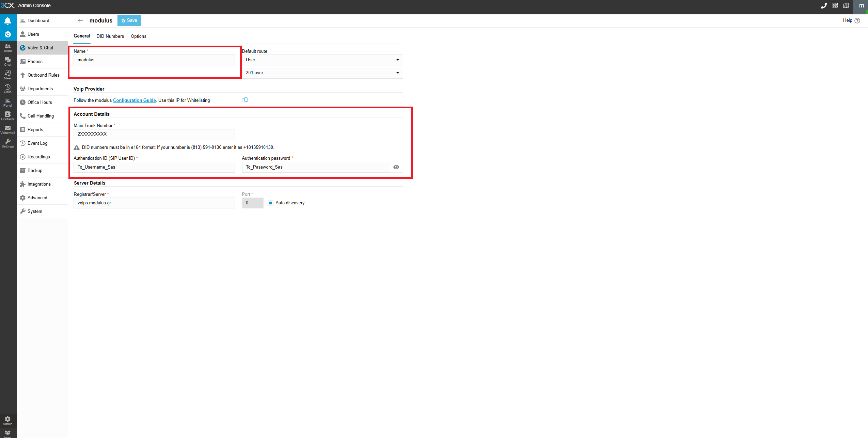Click the Save button
Image resolution: width=868 pixels, height=438 pixels.
(129, 20)
